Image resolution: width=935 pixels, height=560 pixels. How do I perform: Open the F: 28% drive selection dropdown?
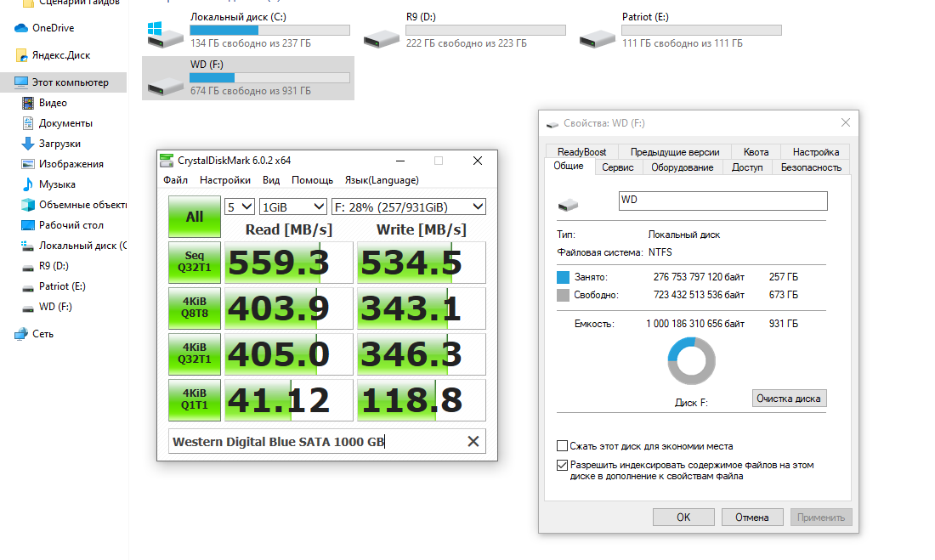coord(409,207)
